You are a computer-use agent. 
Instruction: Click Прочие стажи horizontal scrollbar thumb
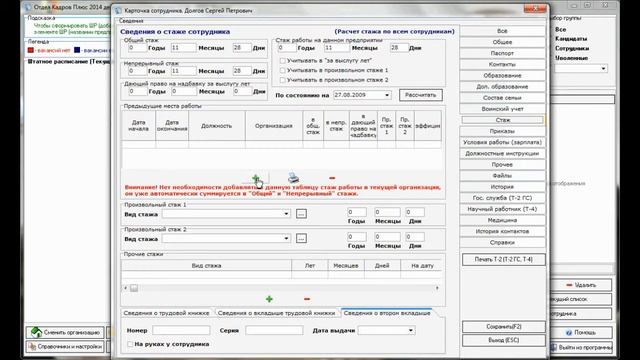coord(134,288)
